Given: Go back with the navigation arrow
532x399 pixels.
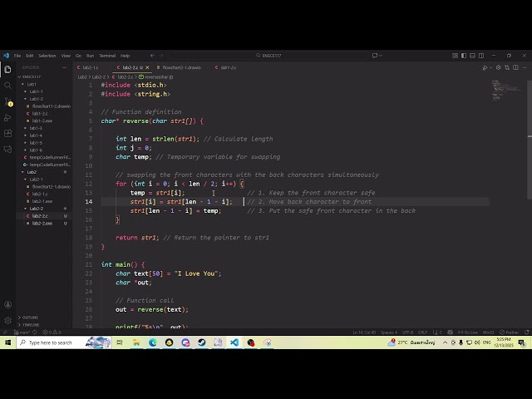Looking at the screenshot, I should pos(152,56).
